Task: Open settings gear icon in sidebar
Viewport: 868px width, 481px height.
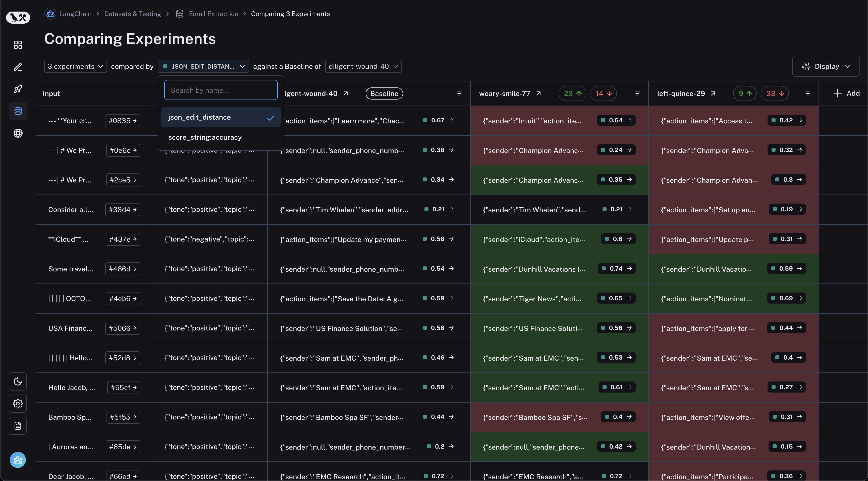Action: pyautogui.click(x=18, y=404)
